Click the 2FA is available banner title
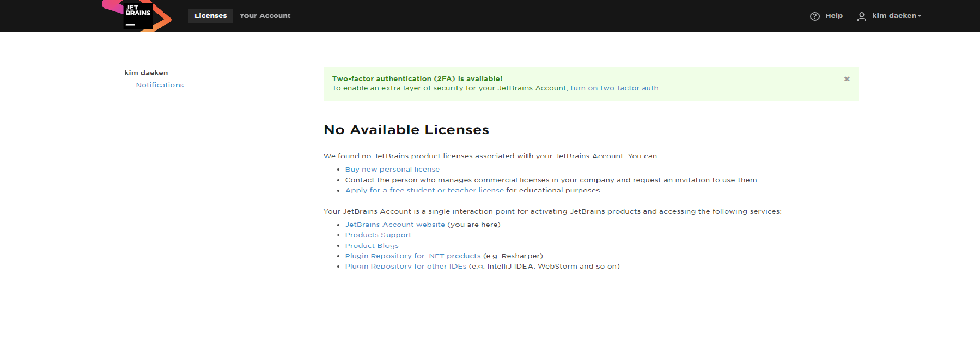Screen dimensions: 980x363 [x=417, y=79]
